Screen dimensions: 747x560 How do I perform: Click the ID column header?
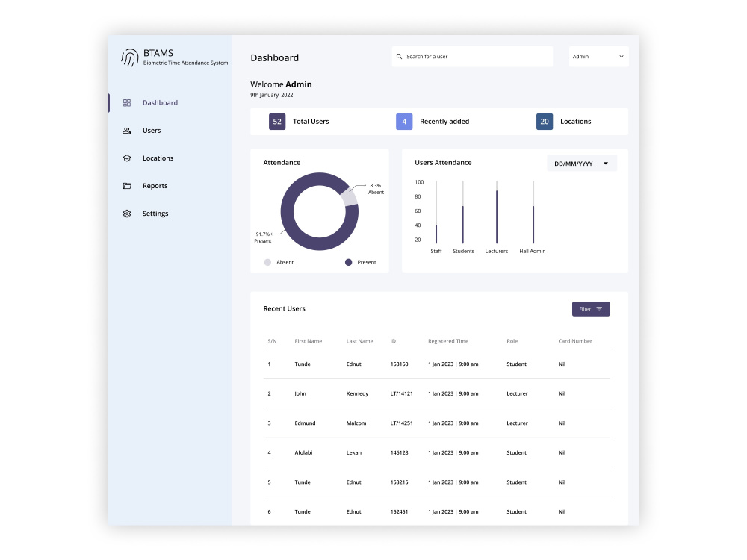click(x=393, y=341)
